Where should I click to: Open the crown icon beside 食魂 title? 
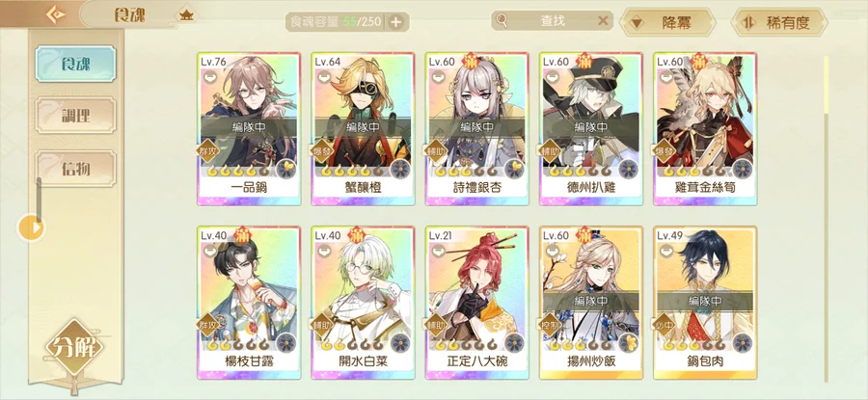pos(186,15)
